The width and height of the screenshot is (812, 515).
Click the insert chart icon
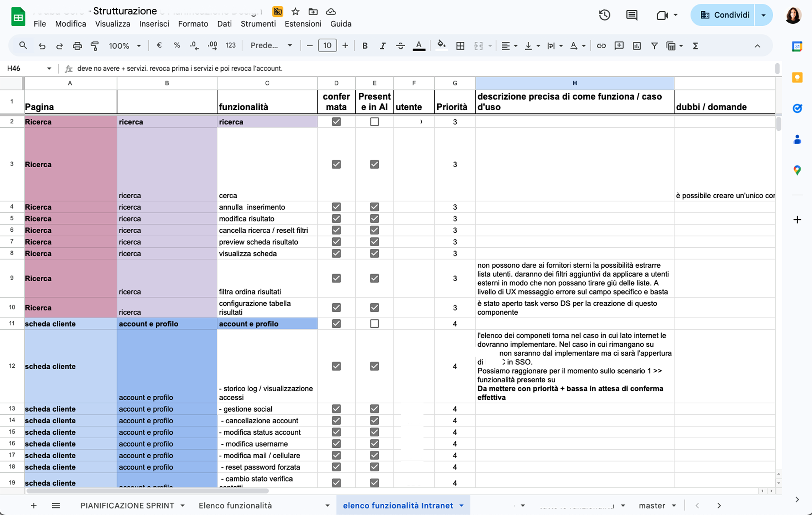point(637,46)
